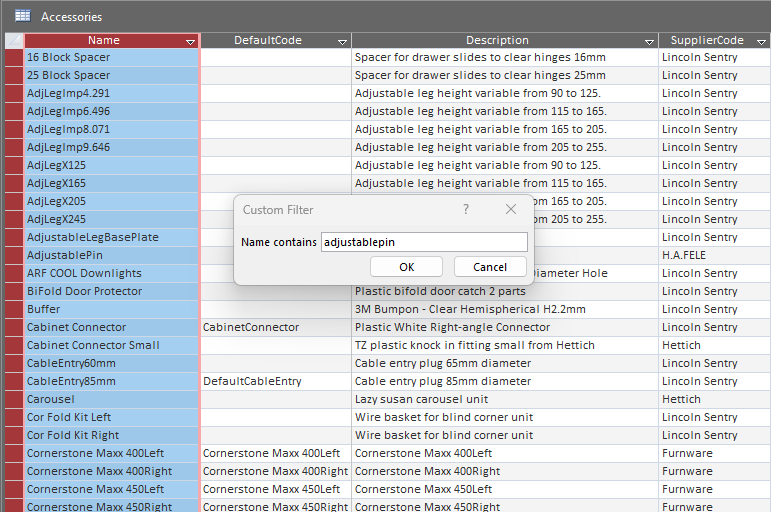The width and height of the screenshot is (771, 512).
Task: Click the Cor Fold Kit Right cell
Action: pos(111,435)
